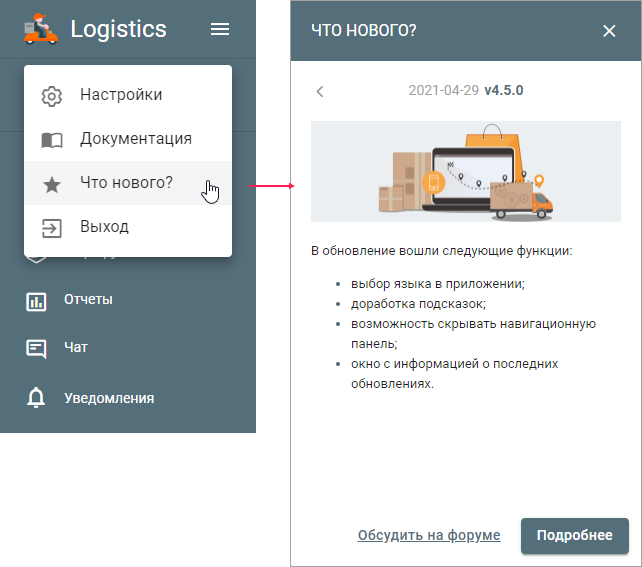Image resolution: width=642 pixels, height=567 pixels.
Task: Follow the Обсудить на форуме link
Action: 429,536
